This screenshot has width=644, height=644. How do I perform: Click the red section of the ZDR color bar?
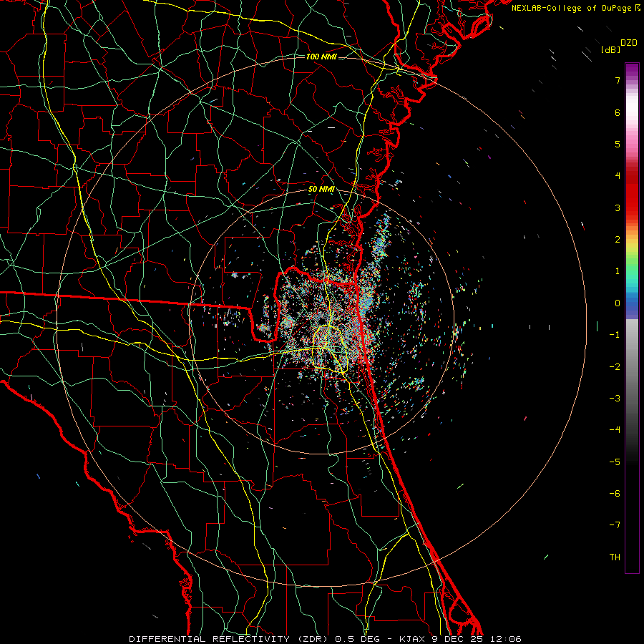pos(632,193)
